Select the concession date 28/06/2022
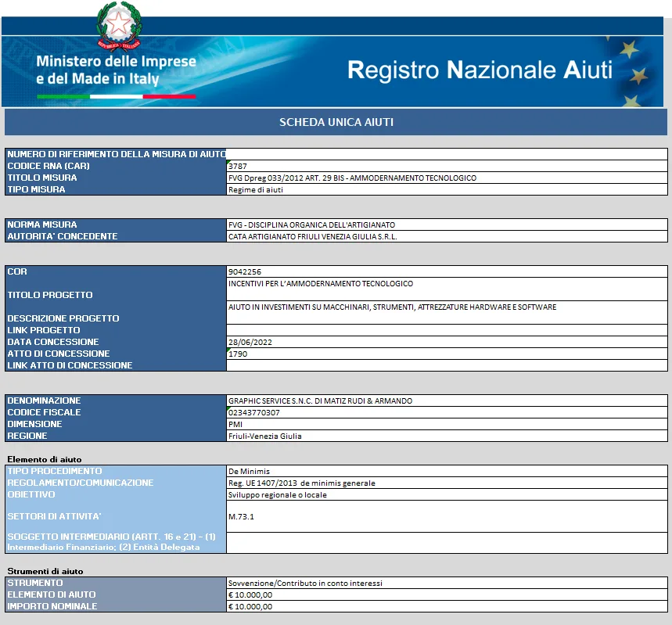This screenshot has width=672, height=625. pos(250,342)
